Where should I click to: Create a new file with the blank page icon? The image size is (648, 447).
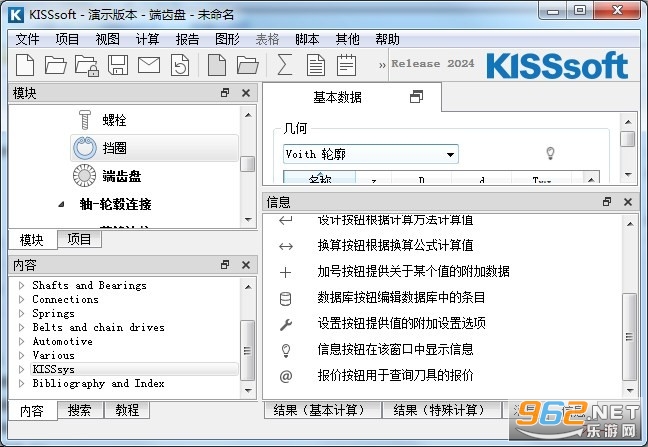pyautogui.click(x=25, y=65)
